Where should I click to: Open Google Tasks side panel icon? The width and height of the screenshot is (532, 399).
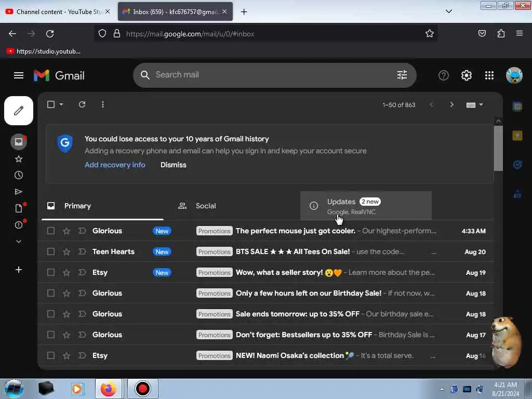click(517, 165)
